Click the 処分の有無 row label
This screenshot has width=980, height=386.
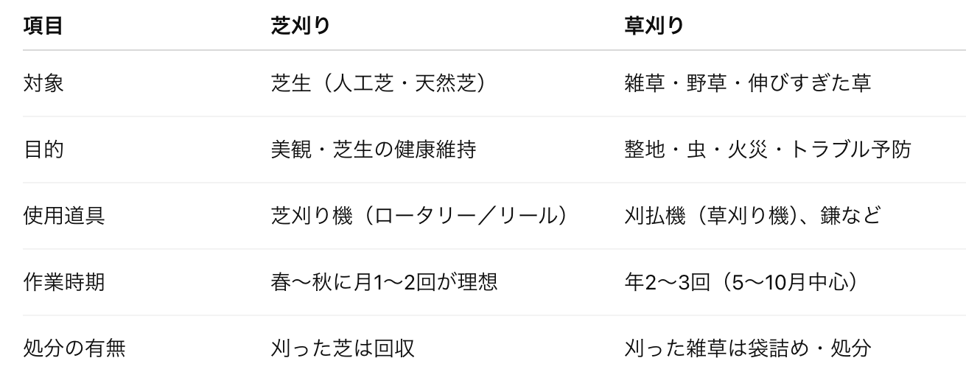(74, 348)
